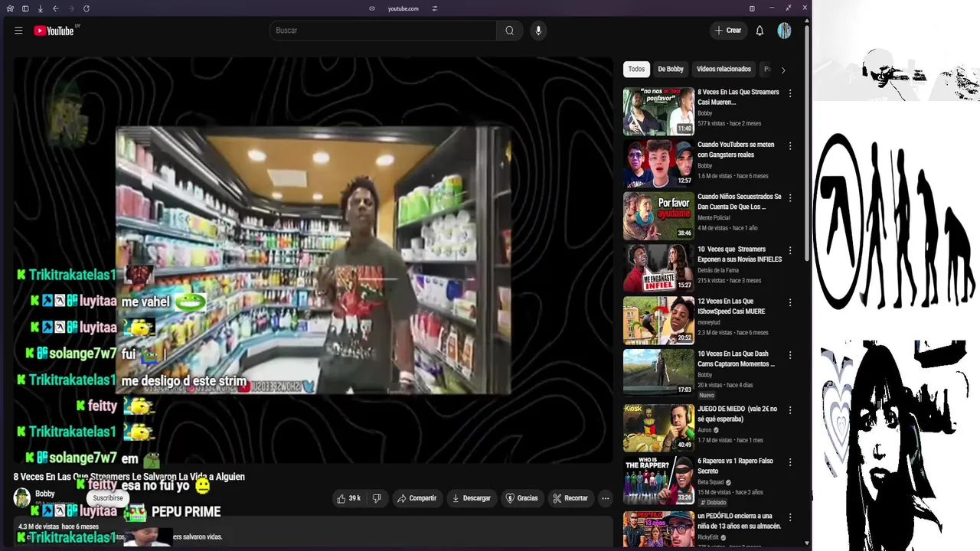980x551 pixels.
Task: Show more filter chips with right chevron
Action: [782, 70]
